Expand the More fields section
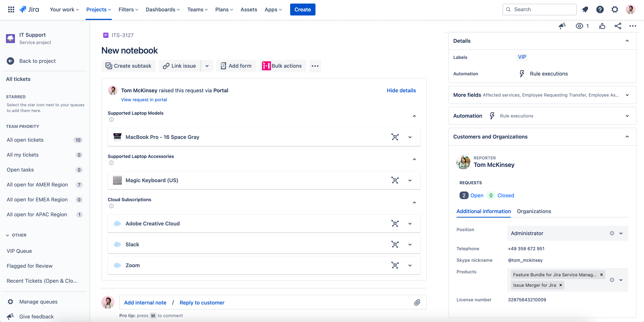The width and height of the screenshot is (644, 322). click(x=627, y=95)
